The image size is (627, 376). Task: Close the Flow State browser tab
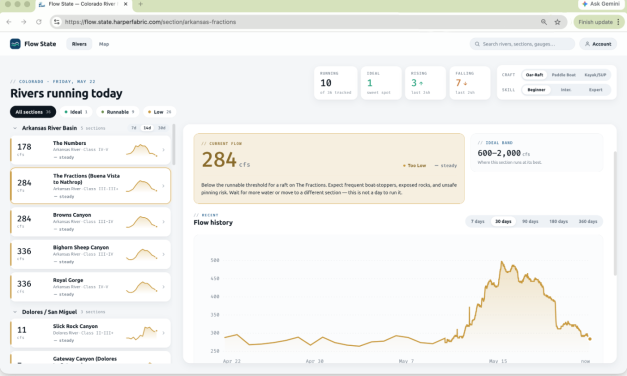(126, 4)
